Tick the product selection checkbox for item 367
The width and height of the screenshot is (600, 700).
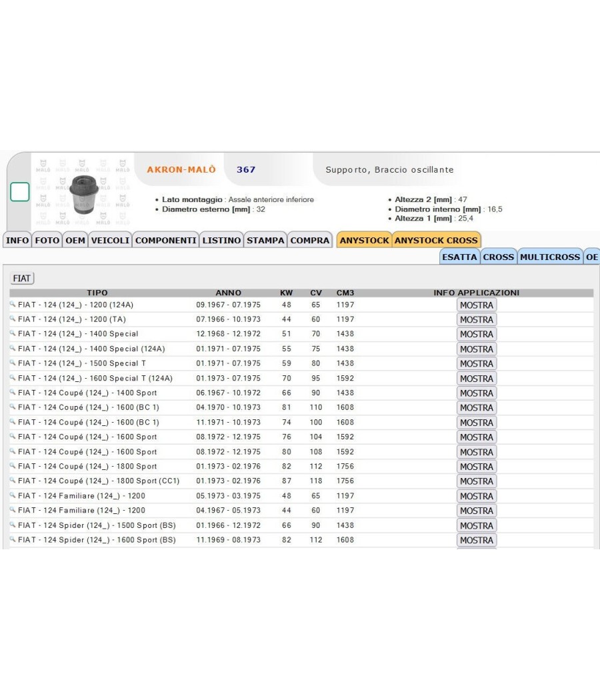[19, 192]
